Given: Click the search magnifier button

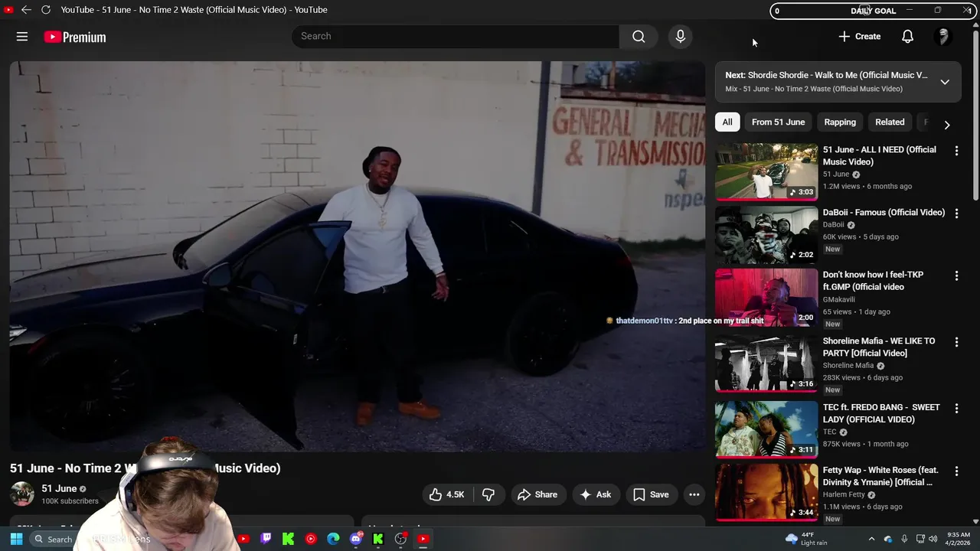Looking at the screenshot, I should [639, 36].
